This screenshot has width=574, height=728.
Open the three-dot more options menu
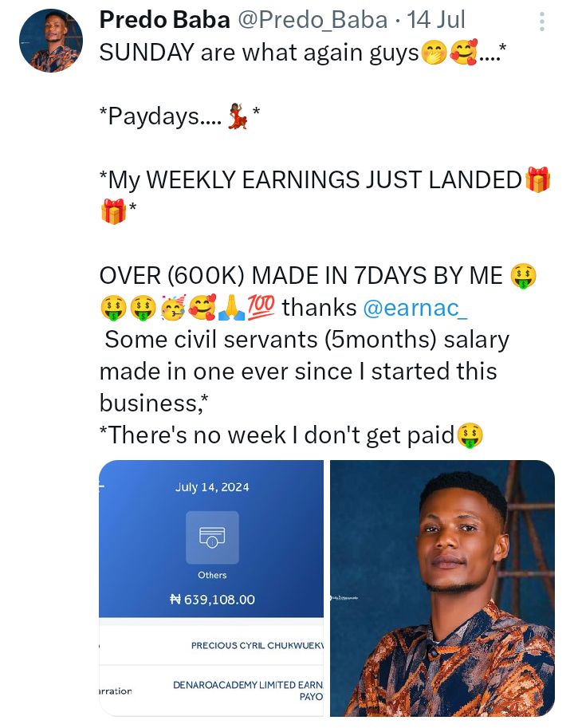coord(541,22)
